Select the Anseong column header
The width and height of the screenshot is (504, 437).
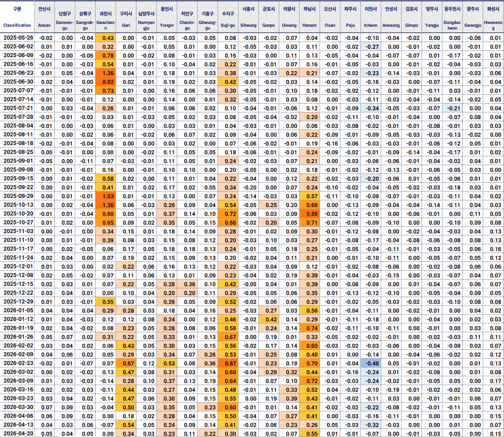point(391,17)
